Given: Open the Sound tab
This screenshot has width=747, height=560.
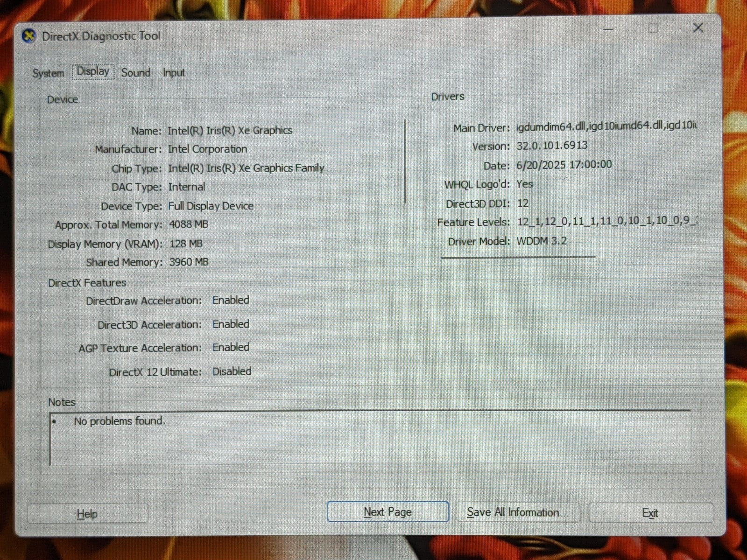Looking at the screenshot, I should 136,73.
